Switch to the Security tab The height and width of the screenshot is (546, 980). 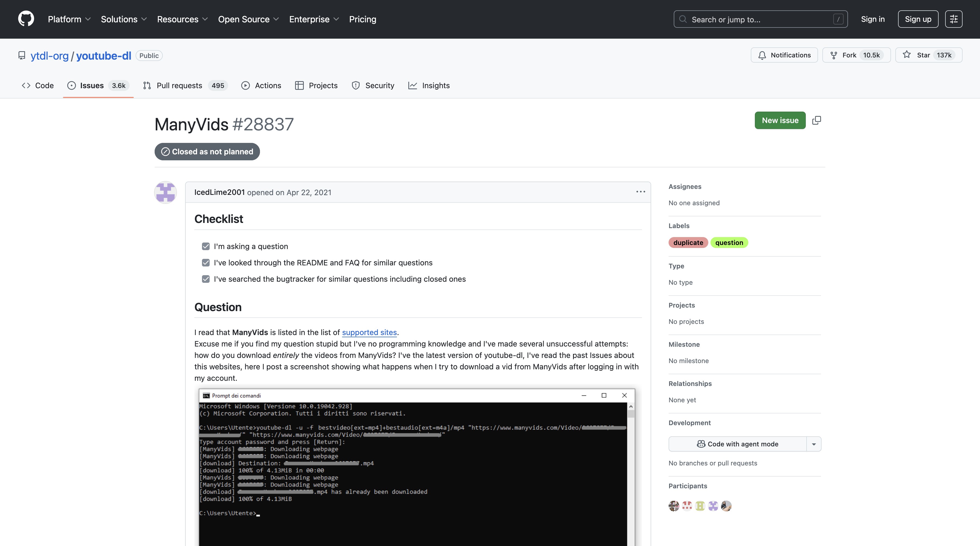point(373,86)
